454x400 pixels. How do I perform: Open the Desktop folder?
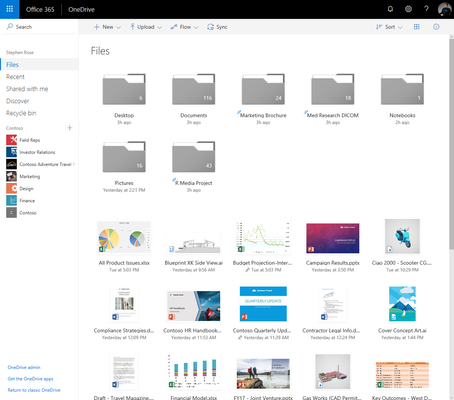124,89
